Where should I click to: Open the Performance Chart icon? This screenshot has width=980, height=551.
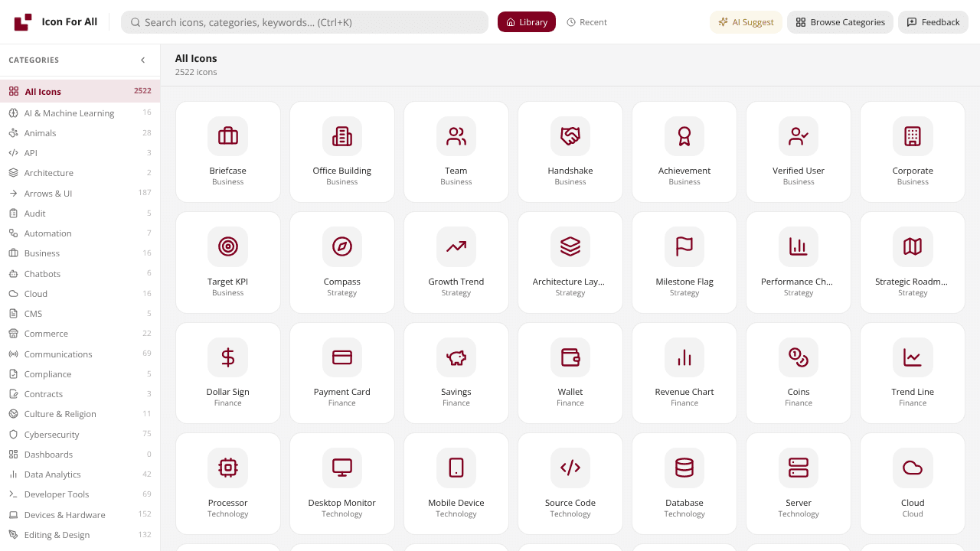pos(799,262)
